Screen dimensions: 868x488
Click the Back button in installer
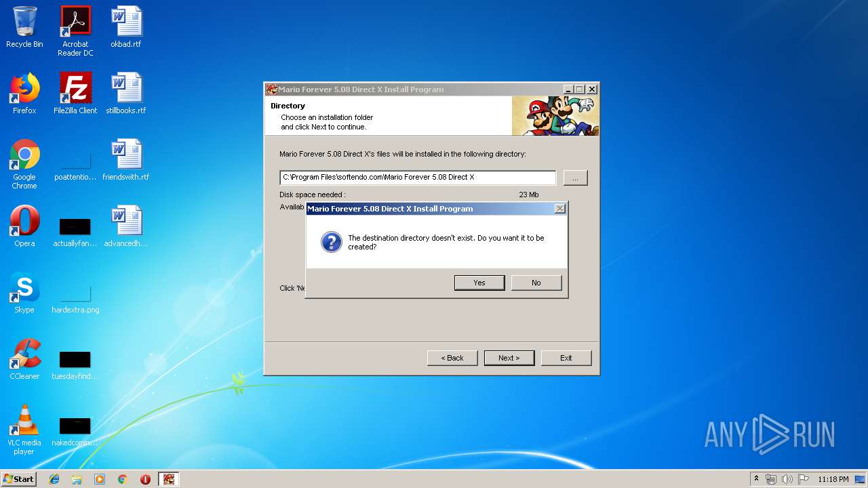pos(452,358)
